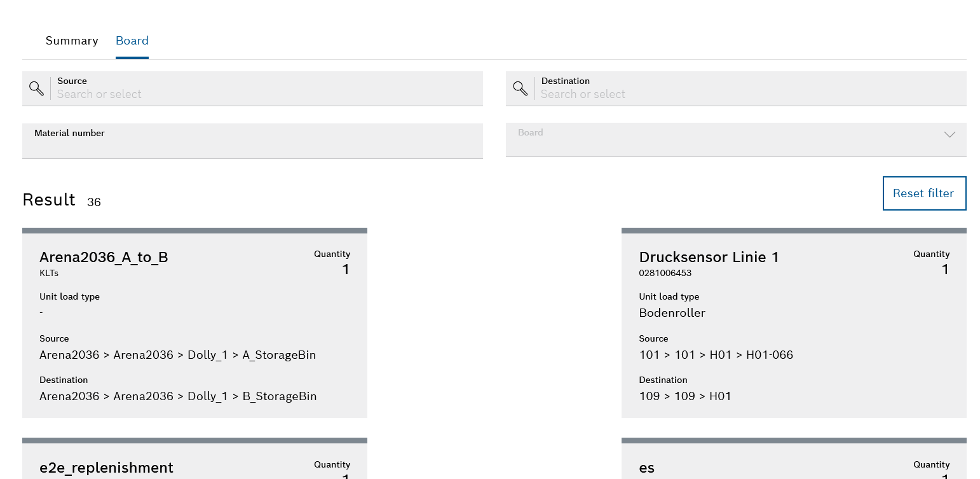980x479 pixels.
Task: Click the Result count 36
Action: click(94, 202)
